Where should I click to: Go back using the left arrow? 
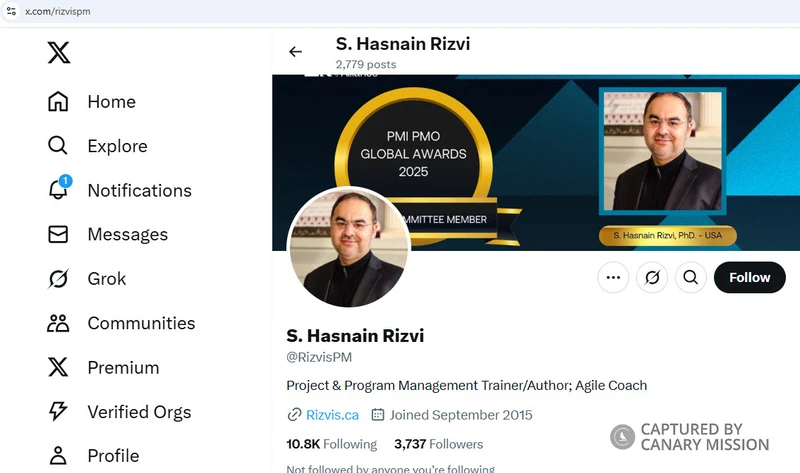[x=295, y=52]
